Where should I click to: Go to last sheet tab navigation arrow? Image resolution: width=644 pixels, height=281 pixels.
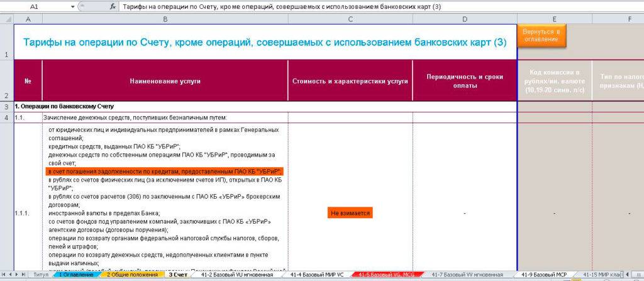tap(25, 275)
